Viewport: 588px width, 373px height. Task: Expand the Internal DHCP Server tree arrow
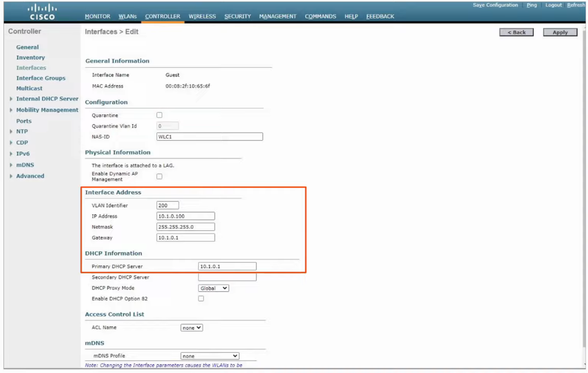[x=11, y=99]
